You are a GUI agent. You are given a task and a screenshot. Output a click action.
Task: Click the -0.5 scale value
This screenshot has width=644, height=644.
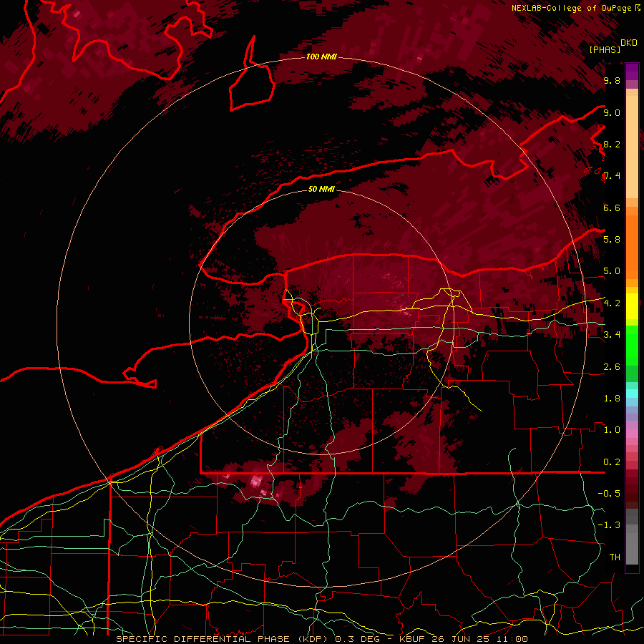pos(609,494)
